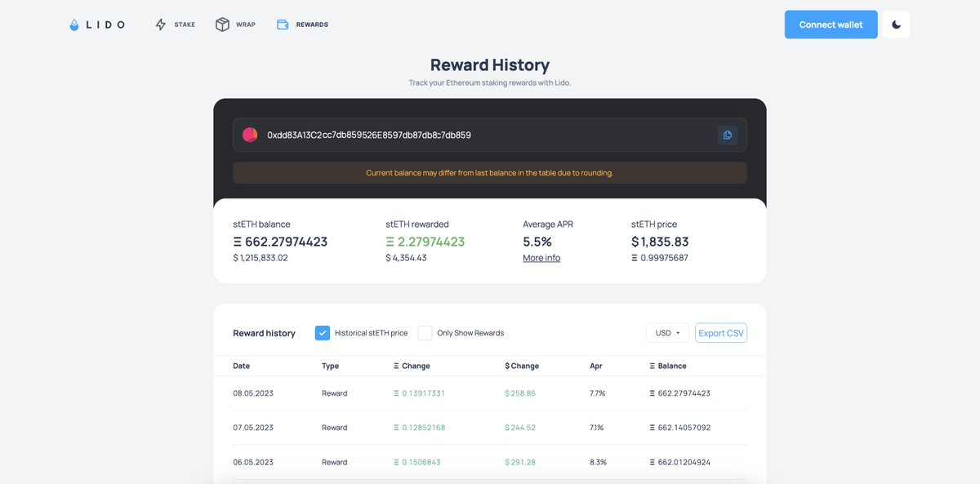Click the Reward type cell for 08.05.2023

[x=334, y=393]
